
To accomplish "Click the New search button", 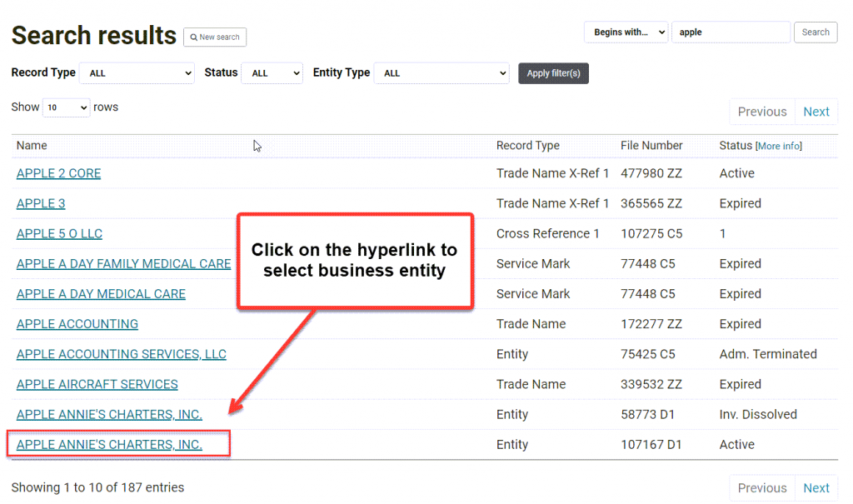I will [x=215, y=37].
